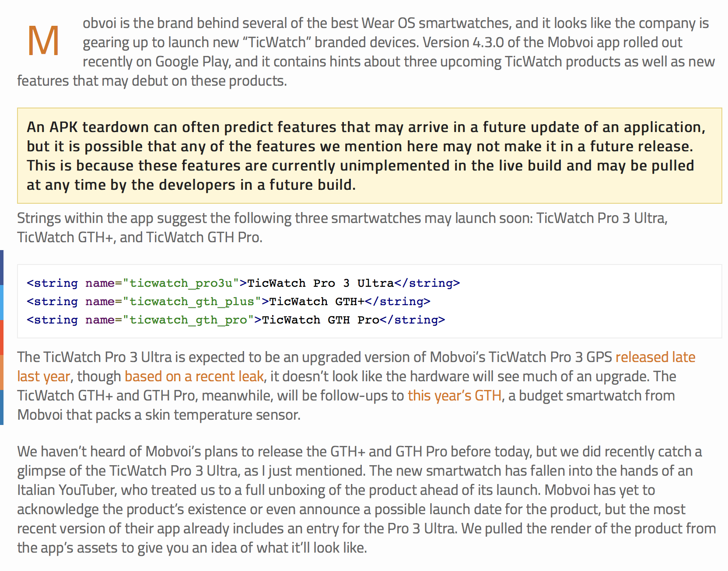Click "at any time by the developers" bold text

[131, 185]
